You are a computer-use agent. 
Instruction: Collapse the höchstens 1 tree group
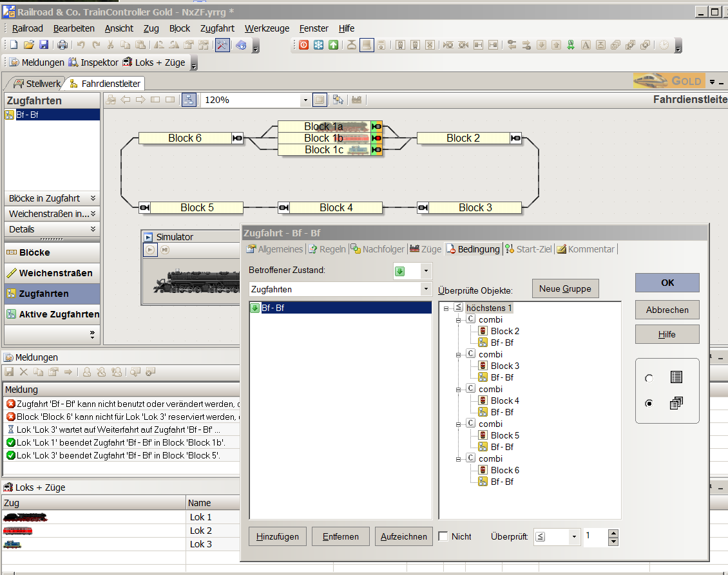point(446,308)
